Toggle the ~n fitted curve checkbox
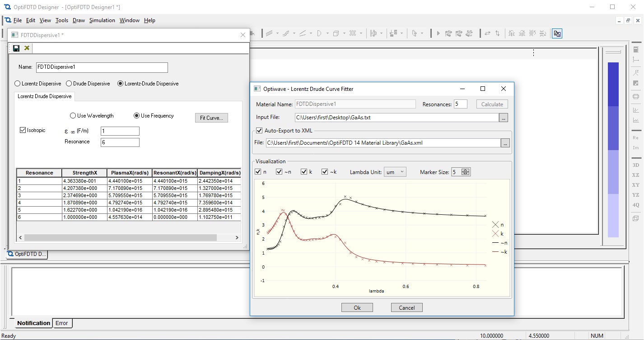The width and height of the screenshot is (644, 340). click(280, 172)
